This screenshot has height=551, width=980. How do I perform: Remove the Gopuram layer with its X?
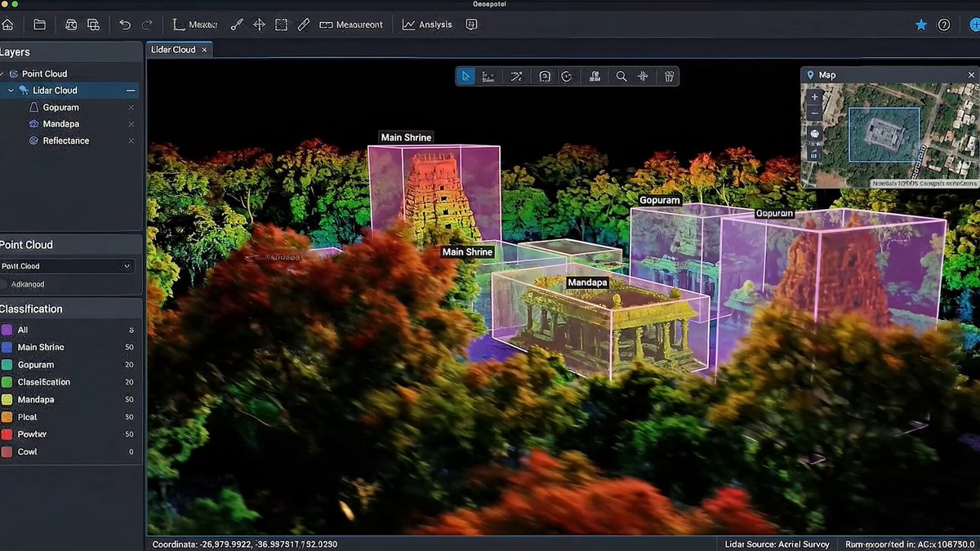(x=131, y=107)
